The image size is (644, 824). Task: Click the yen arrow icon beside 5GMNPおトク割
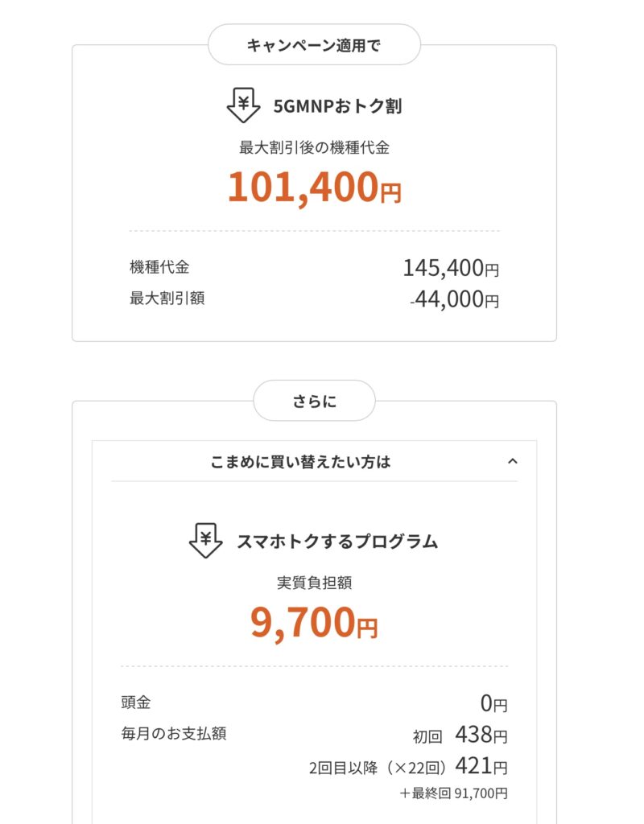243,106
